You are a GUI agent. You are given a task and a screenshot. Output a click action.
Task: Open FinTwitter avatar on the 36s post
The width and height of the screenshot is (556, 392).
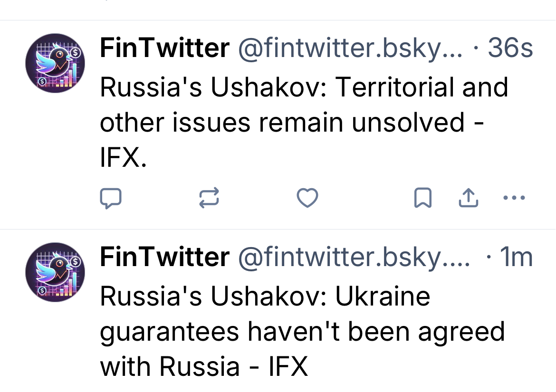55,63
